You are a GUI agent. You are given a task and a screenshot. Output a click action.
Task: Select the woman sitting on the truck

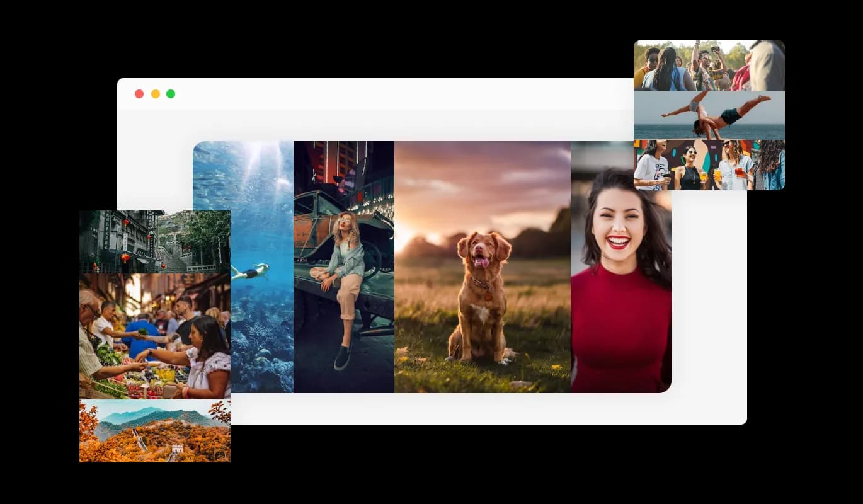tap(344, 277)
